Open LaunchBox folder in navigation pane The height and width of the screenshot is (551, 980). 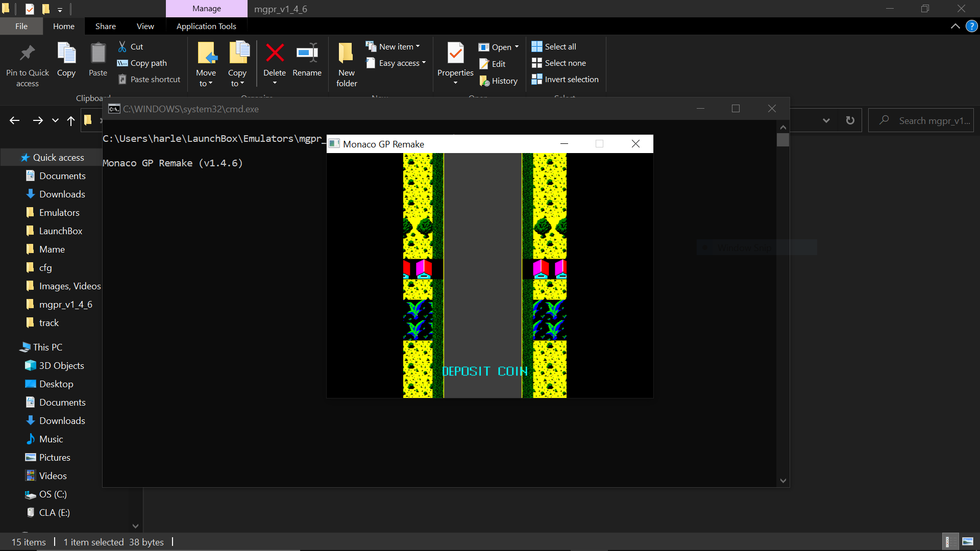[60, 231]
